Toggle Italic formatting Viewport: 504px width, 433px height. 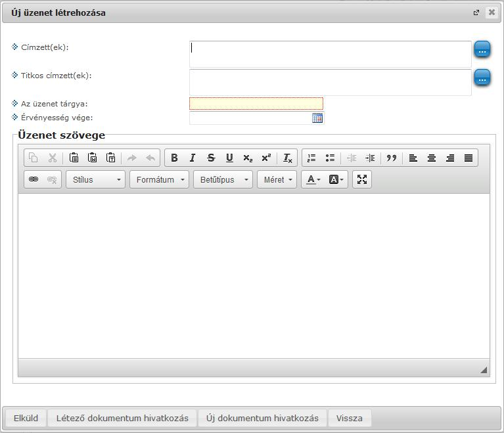[x=193, y=158]
